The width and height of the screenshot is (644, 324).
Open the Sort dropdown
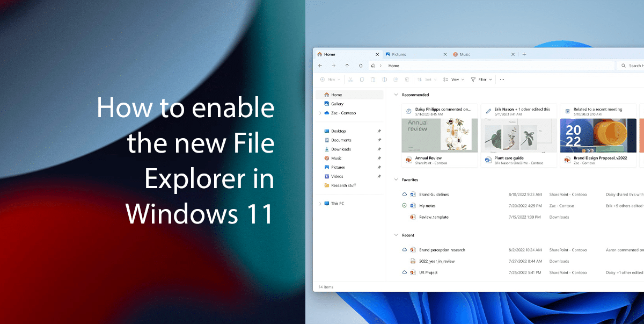[428, 80]
